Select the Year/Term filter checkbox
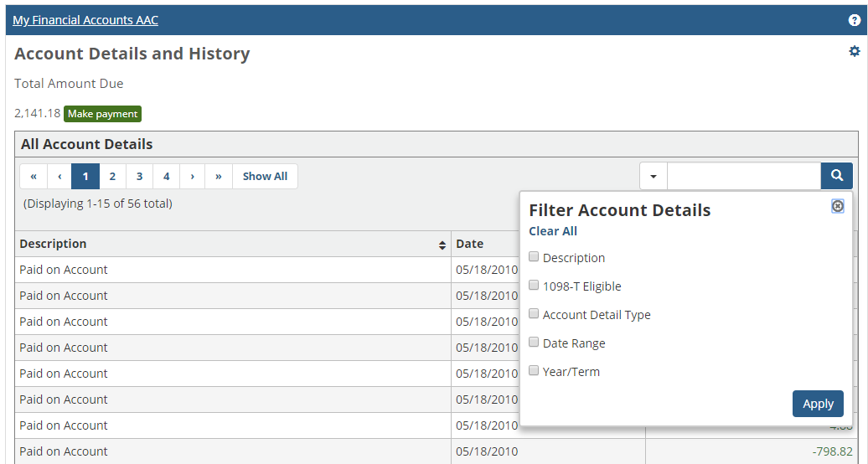Image resolution: width=868 pixels, height=464 pixels. 534,371
